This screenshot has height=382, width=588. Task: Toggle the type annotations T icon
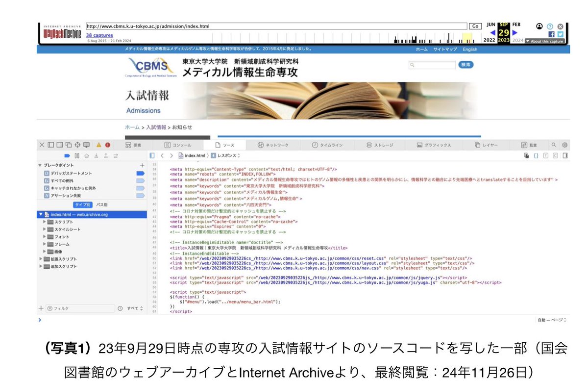[545, 155]
